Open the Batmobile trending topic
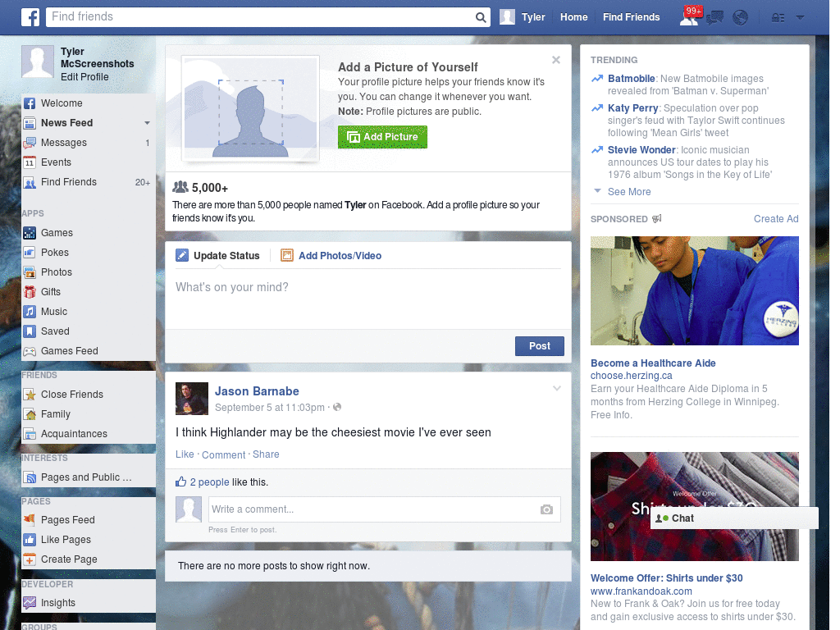840x630 pixels. click(631, 79)
